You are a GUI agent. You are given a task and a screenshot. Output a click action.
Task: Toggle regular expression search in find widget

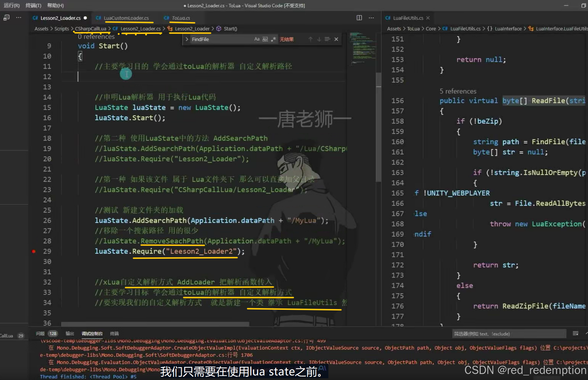(x=273, y=39)
